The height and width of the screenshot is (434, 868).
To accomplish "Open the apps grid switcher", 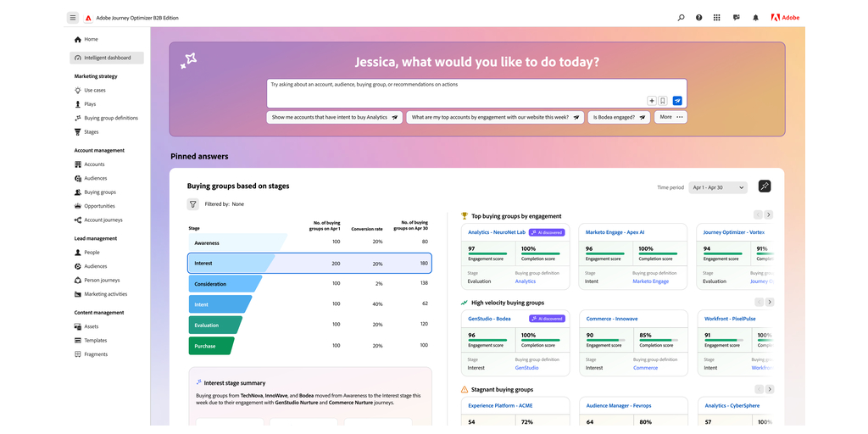I will (x=717, y=17).
